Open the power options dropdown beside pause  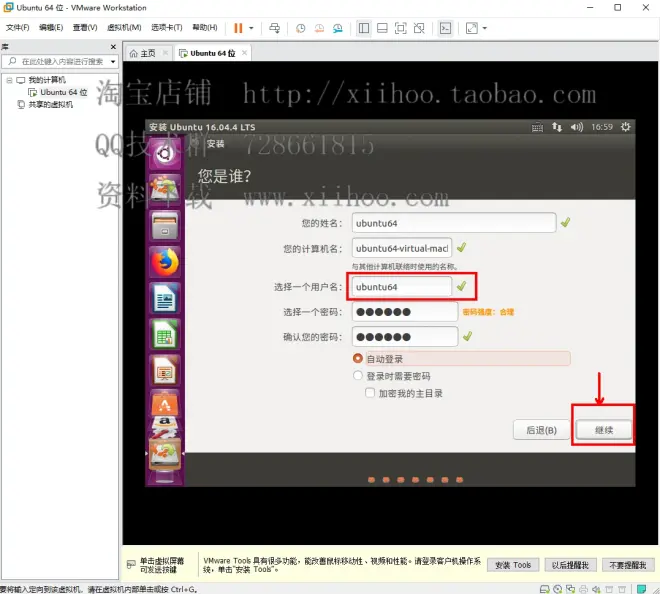(251, 28)
